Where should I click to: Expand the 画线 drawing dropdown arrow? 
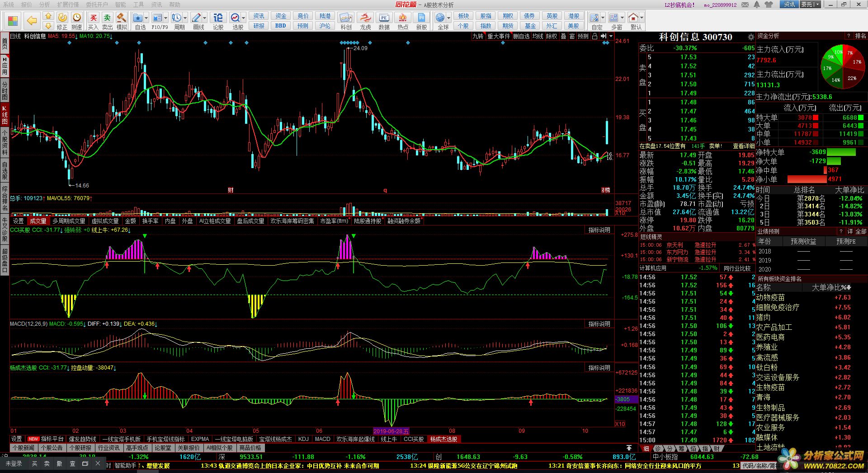204,18
